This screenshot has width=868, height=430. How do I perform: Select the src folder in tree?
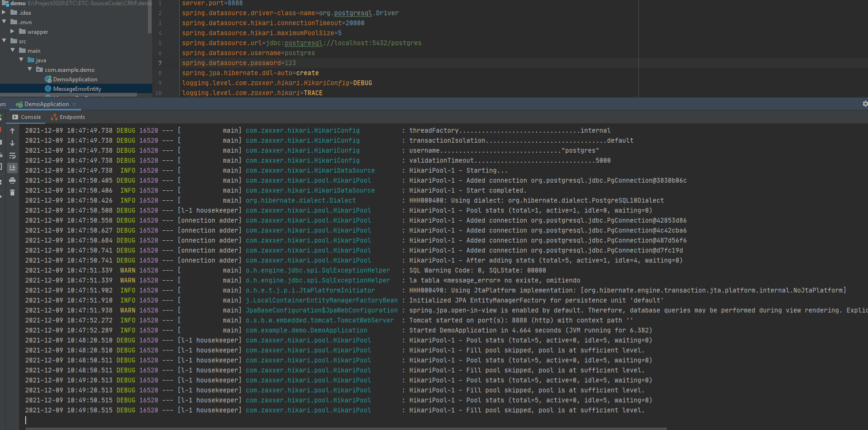point(22,41)
